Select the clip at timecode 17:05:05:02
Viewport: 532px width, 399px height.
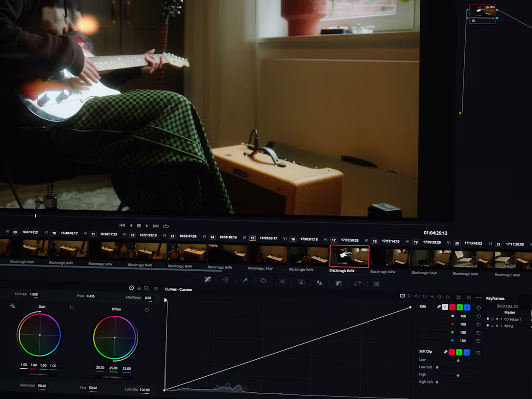(x=349, y=256)
